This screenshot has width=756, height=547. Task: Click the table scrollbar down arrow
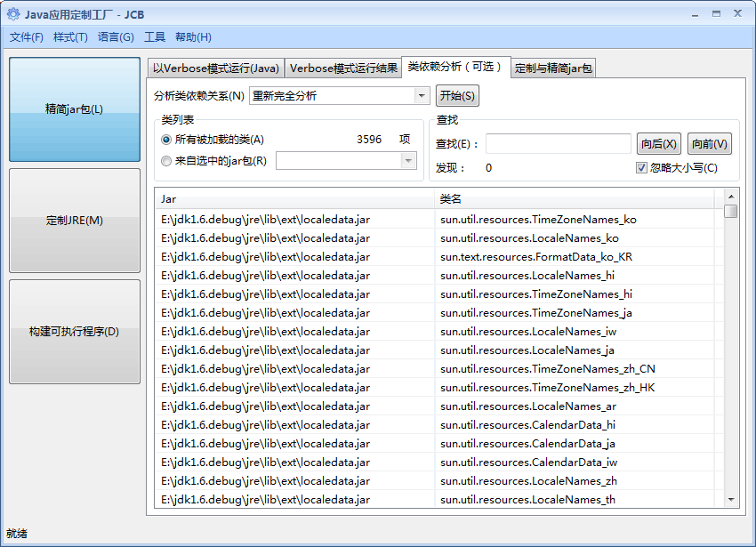(731, 500)
